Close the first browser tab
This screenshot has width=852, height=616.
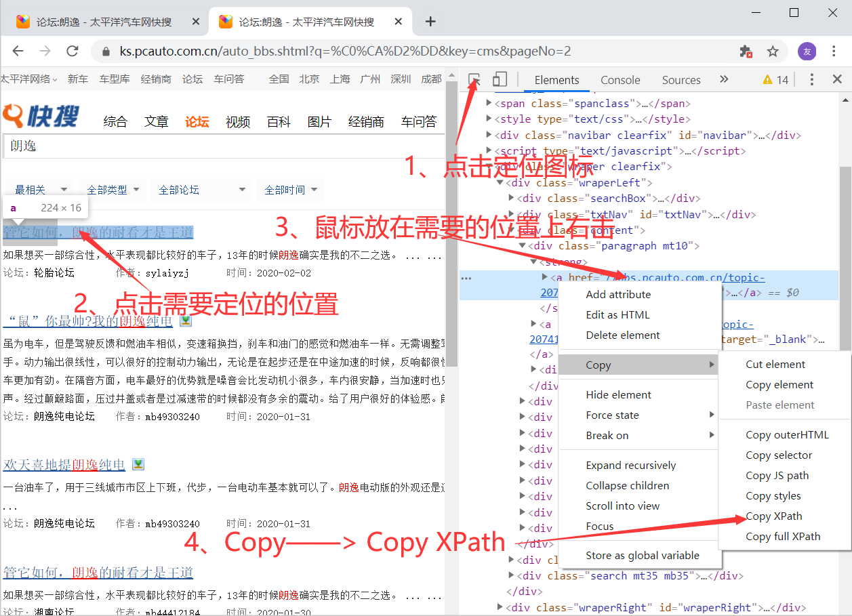point(196,22)
